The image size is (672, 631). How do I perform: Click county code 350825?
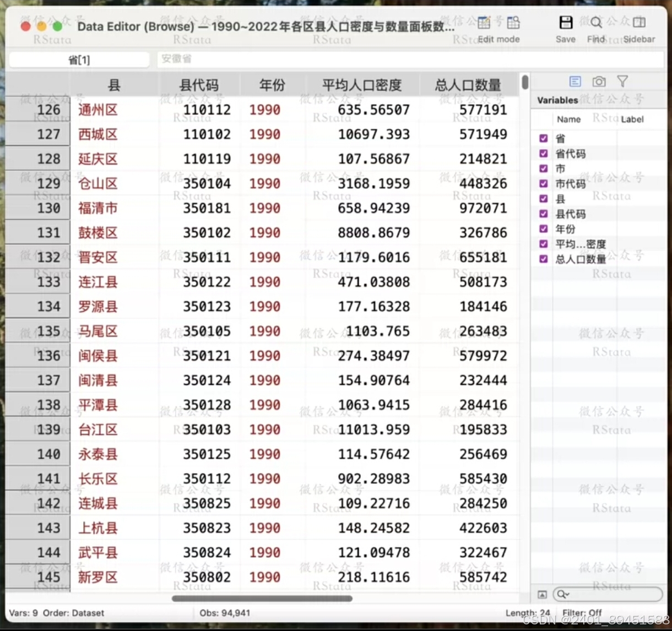(207, 503)
